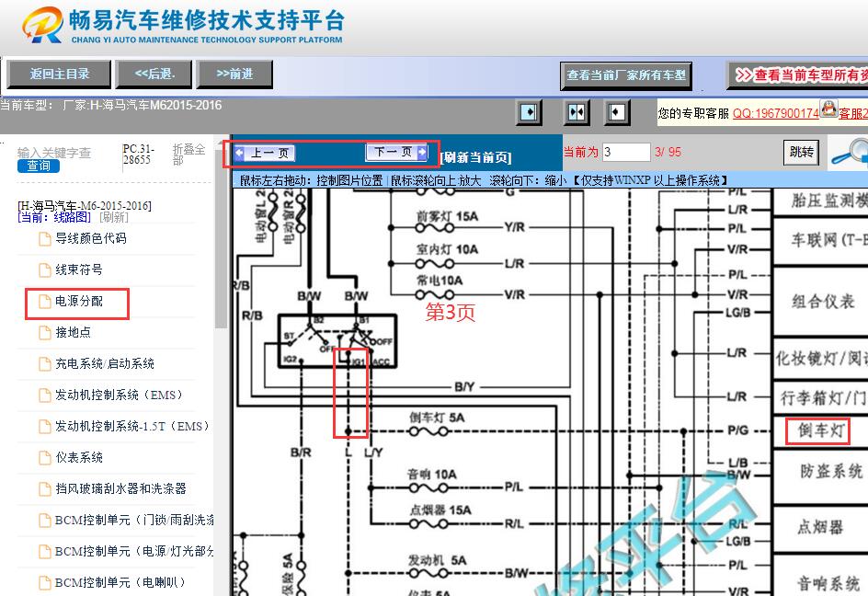Open 挡风玻璃刮水器和洗涤器 tree item

[x=120, y=488]
